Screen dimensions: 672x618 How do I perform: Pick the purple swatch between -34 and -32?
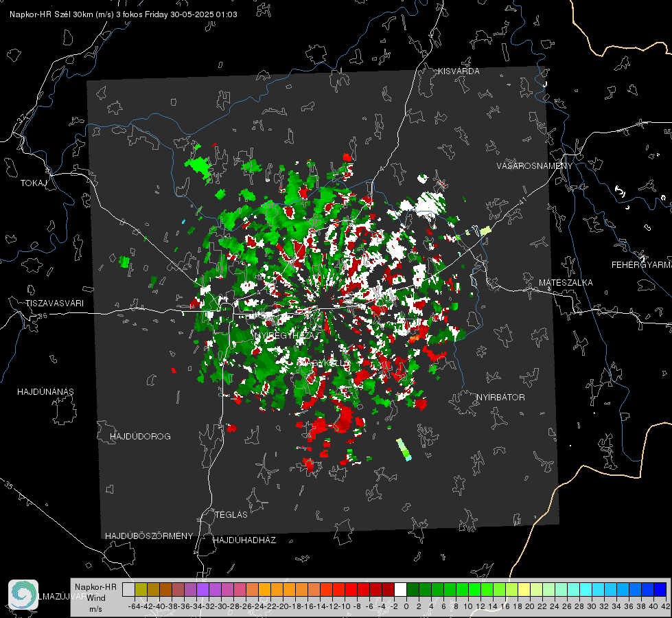click(202, 589)
